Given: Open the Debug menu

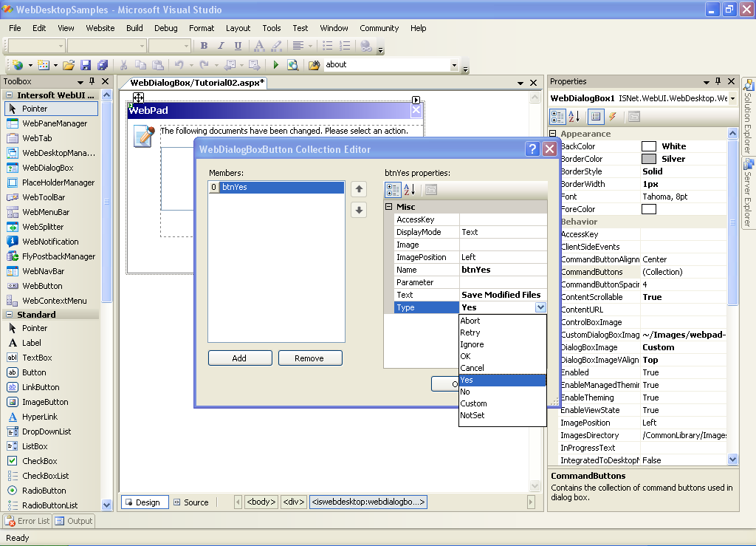Looking at the screenshot, I should tap(165, 28).
